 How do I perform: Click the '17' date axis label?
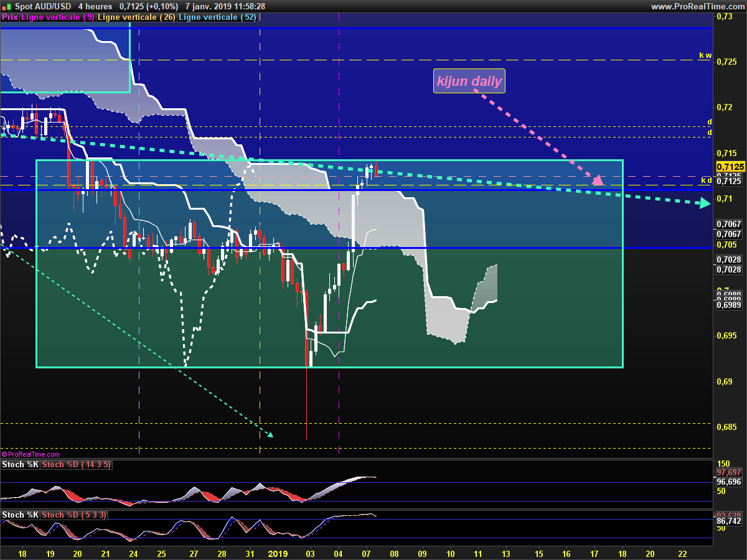[x=594, y=553]
